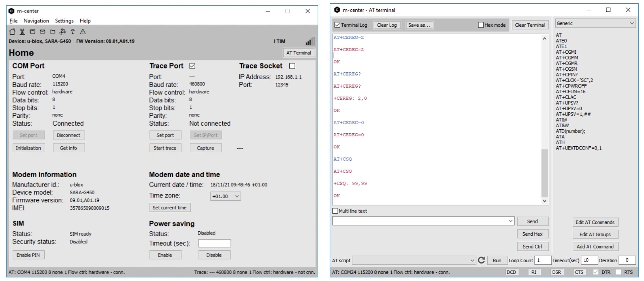Click Set current time button
Viewport: 644px width, 281px height.
(170, 208)
